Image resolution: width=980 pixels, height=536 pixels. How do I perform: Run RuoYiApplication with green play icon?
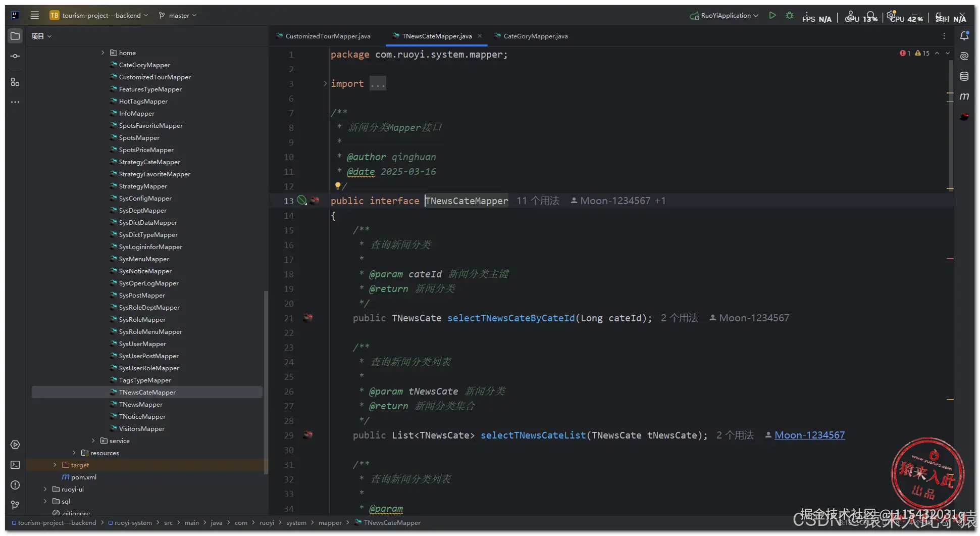(x=772, y=15)
